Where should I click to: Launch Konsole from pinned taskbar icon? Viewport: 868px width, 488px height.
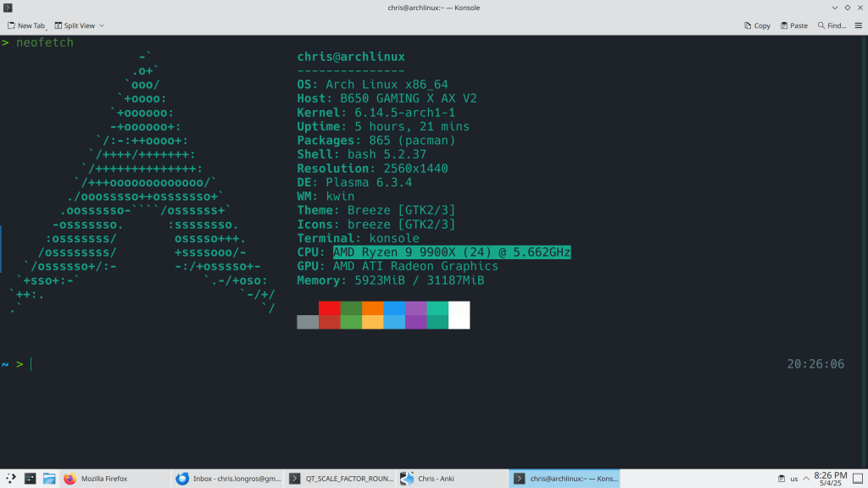pos(30,479)
